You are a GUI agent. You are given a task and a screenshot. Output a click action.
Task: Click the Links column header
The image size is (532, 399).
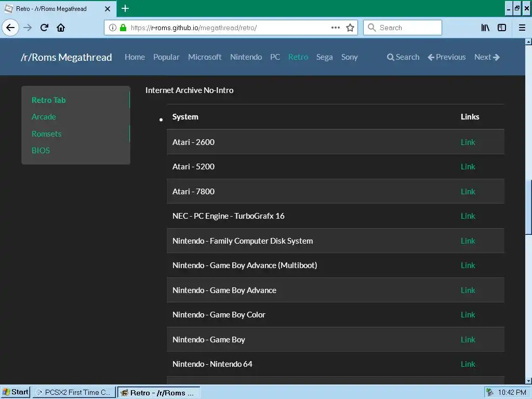[470, 117]
